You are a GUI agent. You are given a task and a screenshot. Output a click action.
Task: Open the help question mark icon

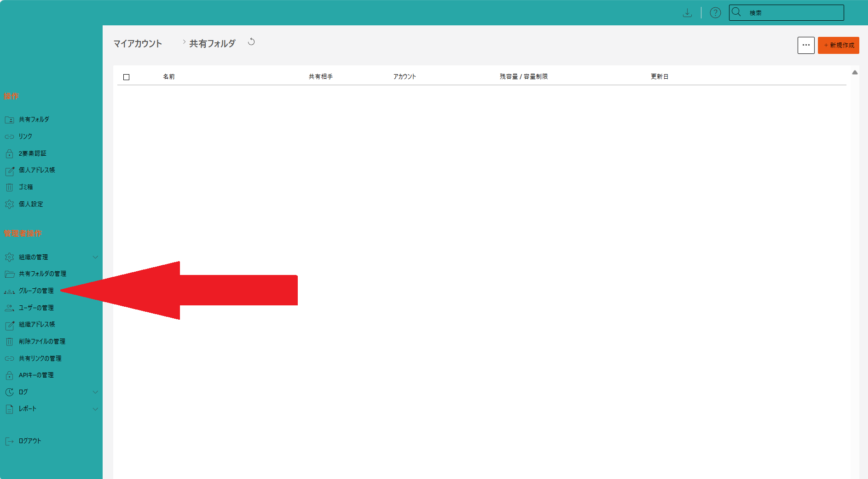(715, 13)
